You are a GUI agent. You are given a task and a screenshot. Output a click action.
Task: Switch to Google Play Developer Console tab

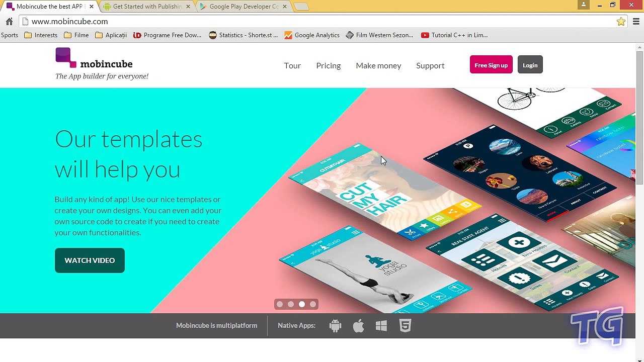click(243, 7)
